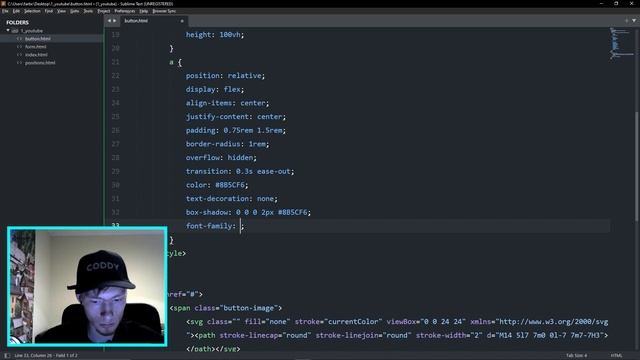The height and width of the screenshot is (360, 640).
Task: Click the closing </path></svg> line
Action: 213,349
